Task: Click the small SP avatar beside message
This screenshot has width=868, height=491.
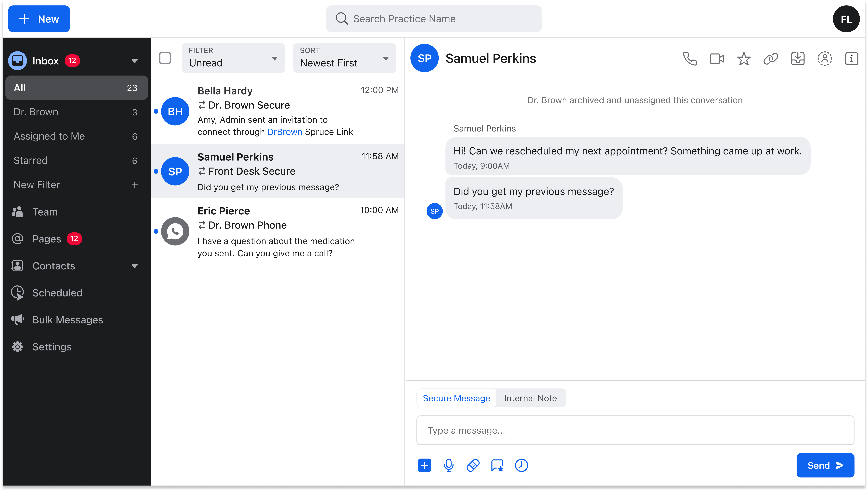Action: click(x=434, y=211)
